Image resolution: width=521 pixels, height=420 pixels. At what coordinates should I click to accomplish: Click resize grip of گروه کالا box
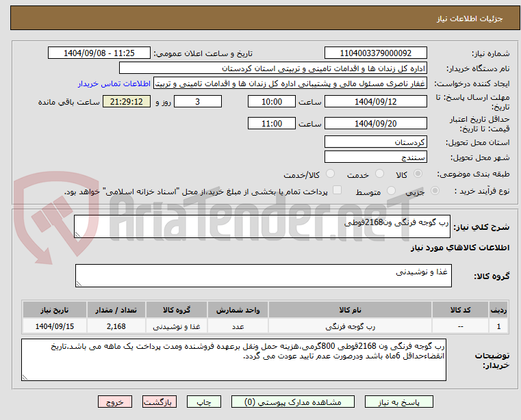pyautogui.click(x=79, y=284)
